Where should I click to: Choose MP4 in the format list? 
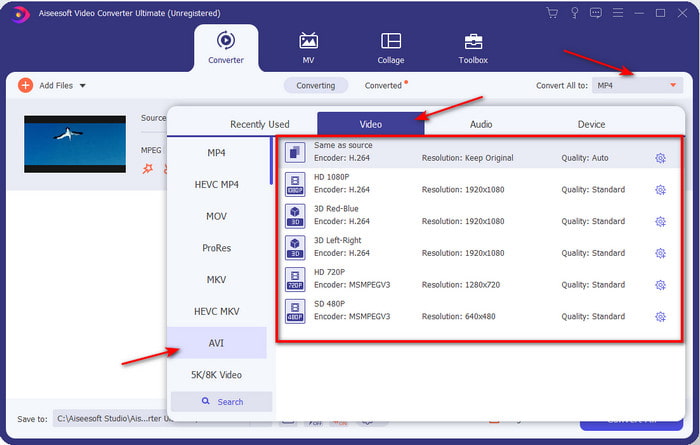[217, 153]
